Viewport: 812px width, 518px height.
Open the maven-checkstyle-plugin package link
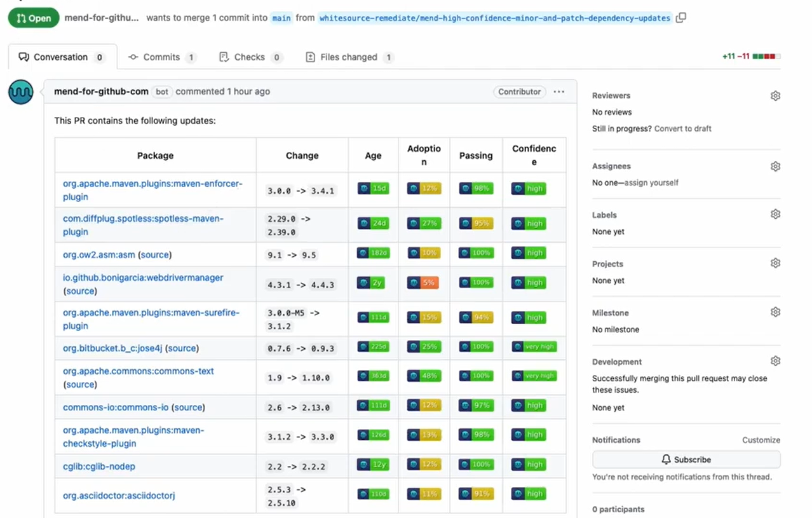coord(133,437)
